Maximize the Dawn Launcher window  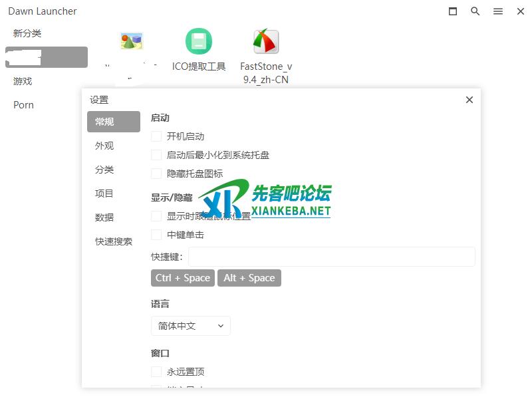click(x=453, y=11)
